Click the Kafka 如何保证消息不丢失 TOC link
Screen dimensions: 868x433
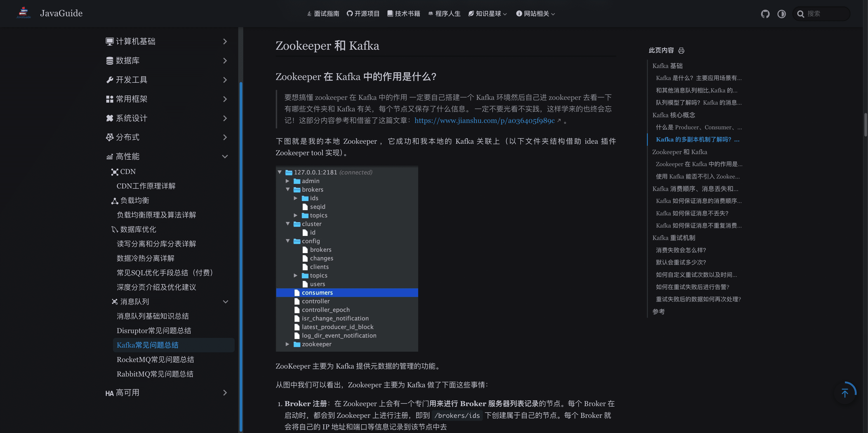click(x=692, y=213)
